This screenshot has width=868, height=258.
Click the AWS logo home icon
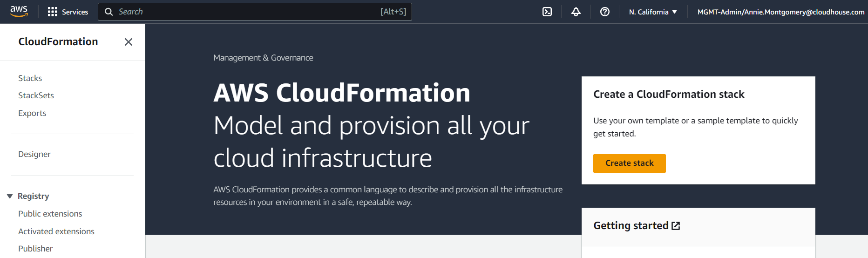(19, 11)
